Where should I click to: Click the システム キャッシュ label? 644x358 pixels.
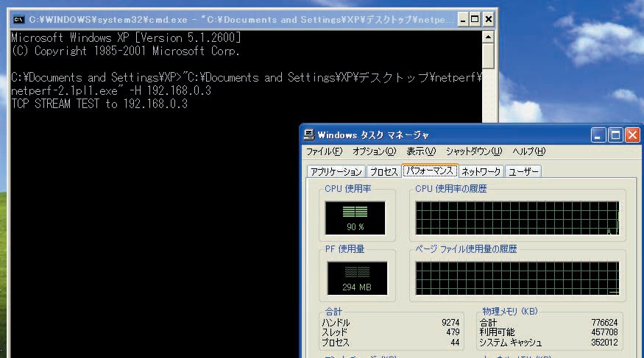click(x=511, y=342)
